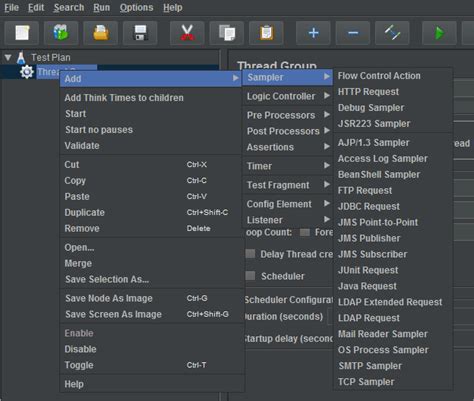Toggle the Loop Count Forever checkbox

[x=305, y=232]
